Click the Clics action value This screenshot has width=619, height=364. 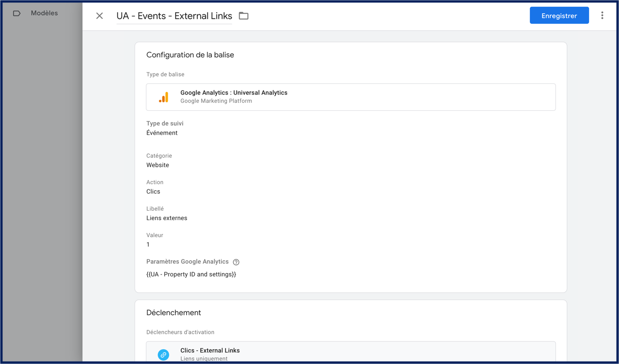153,192
